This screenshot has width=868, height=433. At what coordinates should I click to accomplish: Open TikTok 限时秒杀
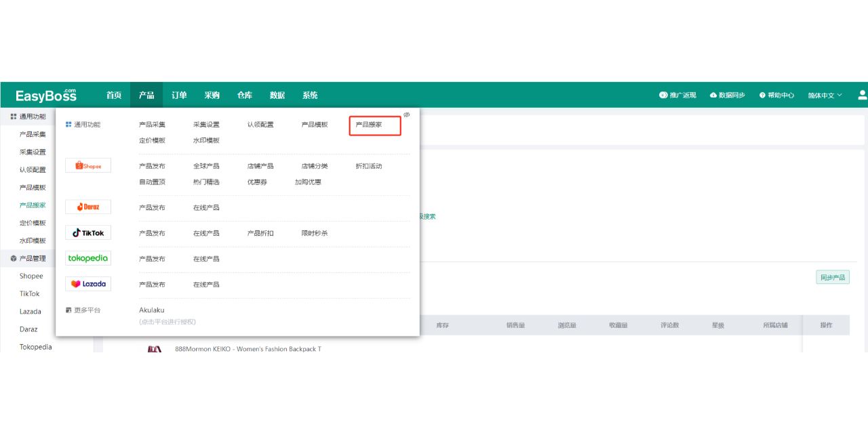pos(315,233)
